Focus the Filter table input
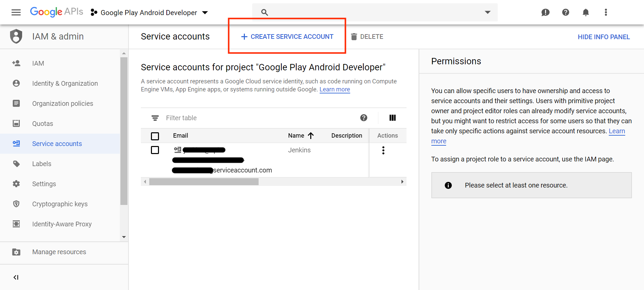 click(x=258, y=118)
